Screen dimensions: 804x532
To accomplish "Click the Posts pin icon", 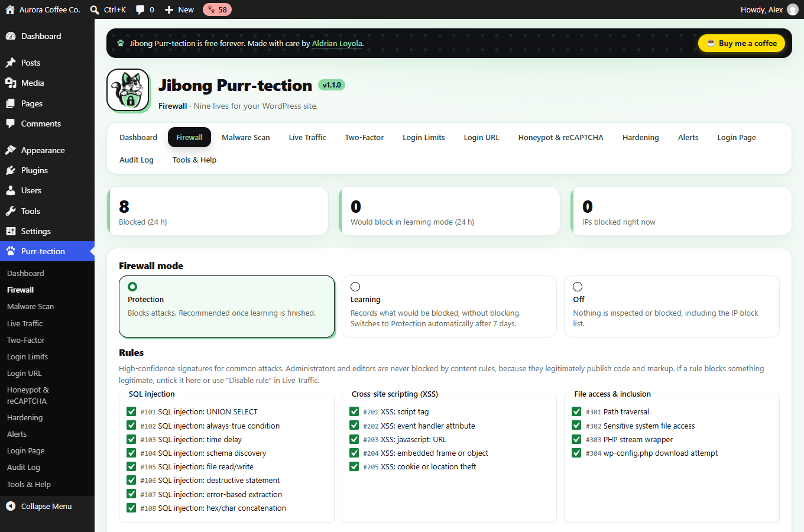I will tap(11, 63).
